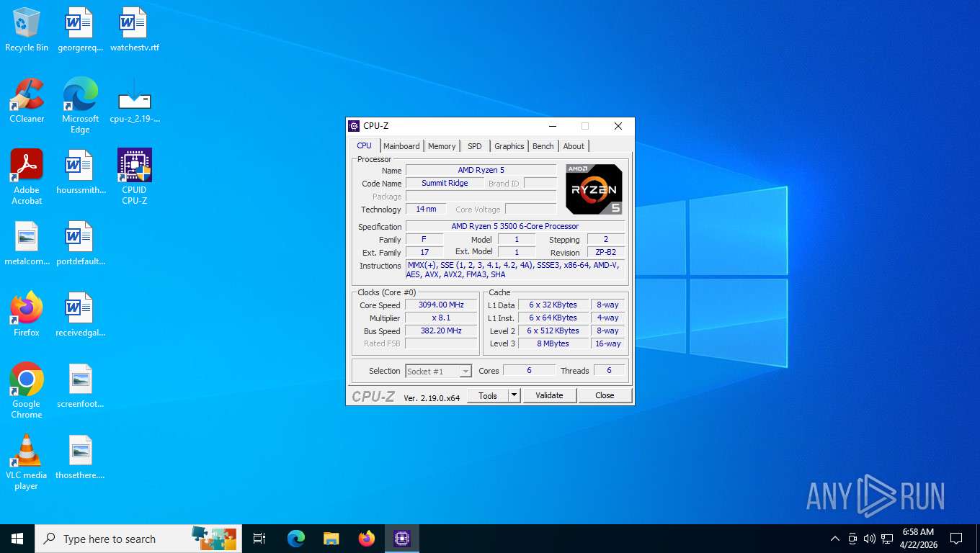Open the Recycle Bin desktop icon

27,30
